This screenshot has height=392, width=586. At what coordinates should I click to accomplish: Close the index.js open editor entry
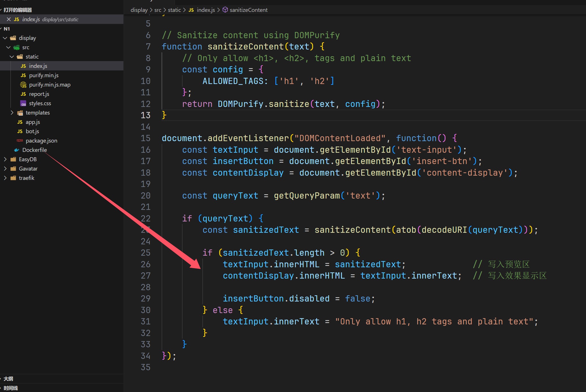(x=9, y=19)
